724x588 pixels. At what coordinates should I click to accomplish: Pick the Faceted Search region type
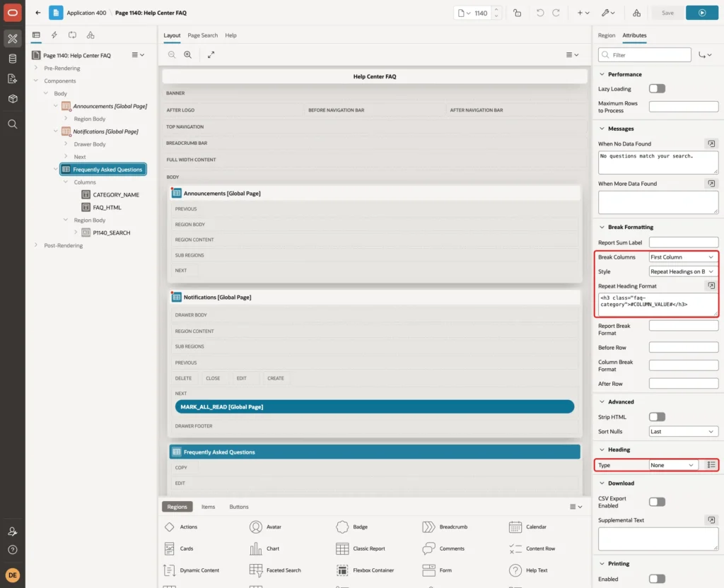pyautogui.click(x=275, y=570)
